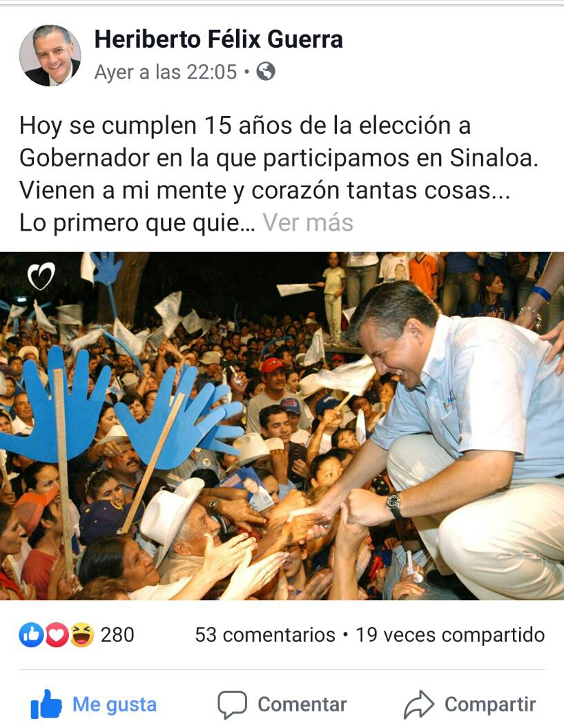View the 280 reactions count

(x=117, y=635)
